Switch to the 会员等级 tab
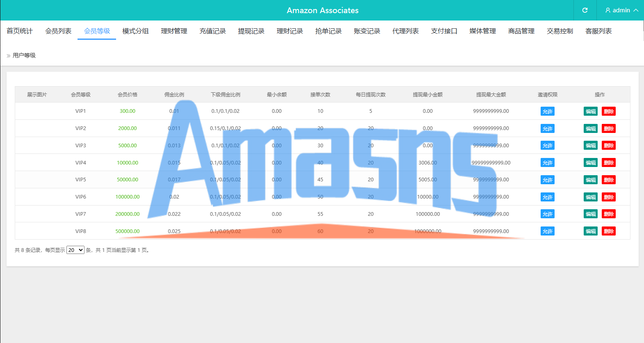644x343 pixels. (97, 31)
